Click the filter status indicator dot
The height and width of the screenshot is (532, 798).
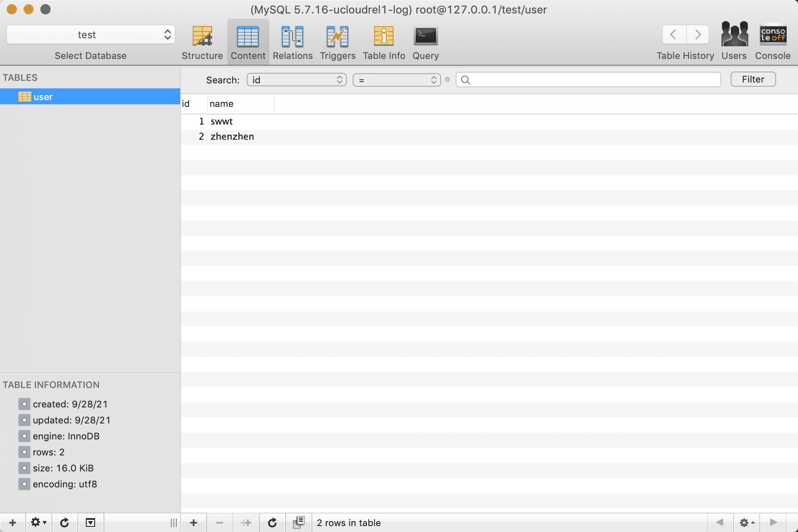click(x=447, y=80)
